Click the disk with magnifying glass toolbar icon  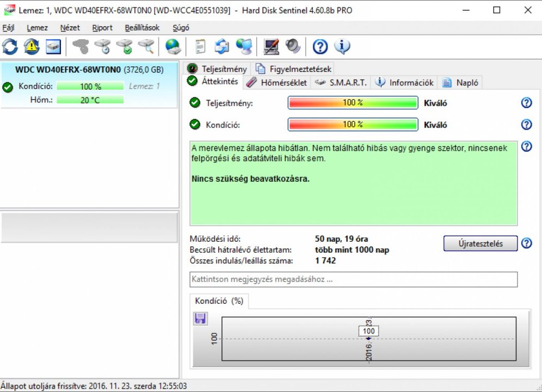click(x=146, y=46)
